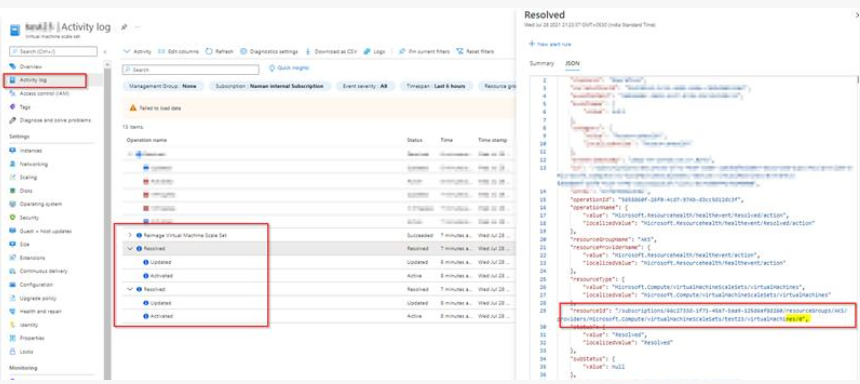
Task: Collapse the sidebar menu with the chevron
Action: [x=105, y=52]
